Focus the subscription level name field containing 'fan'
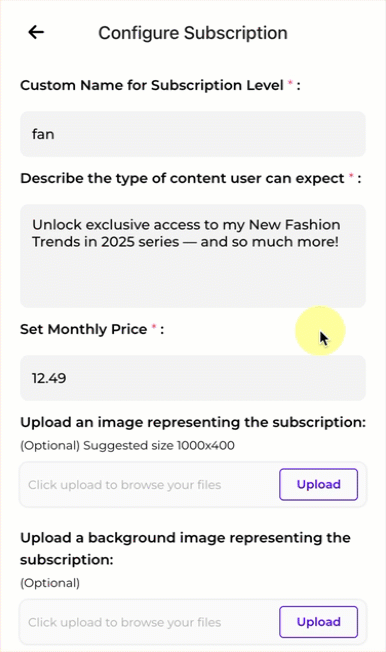 point(193,134)
